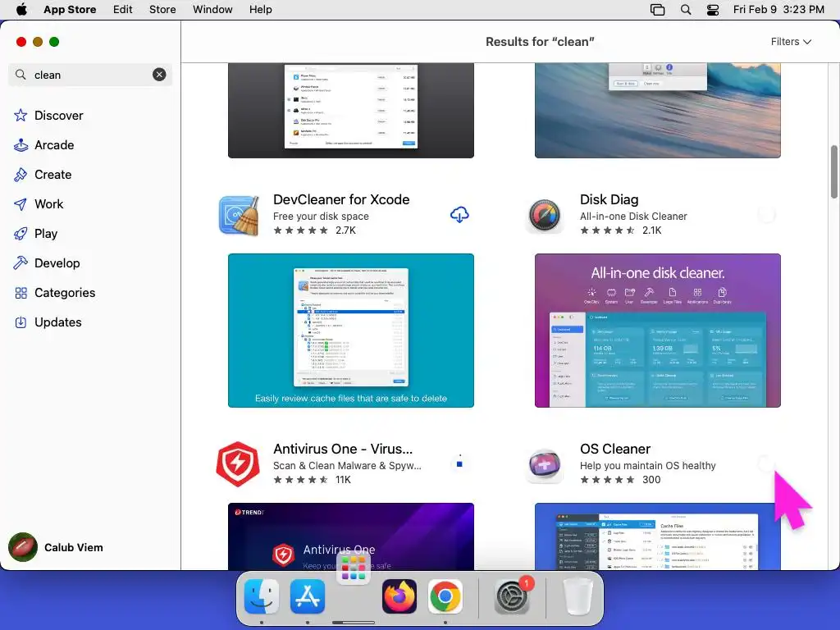
Task: Open the Work section
Action: (48, 204)
